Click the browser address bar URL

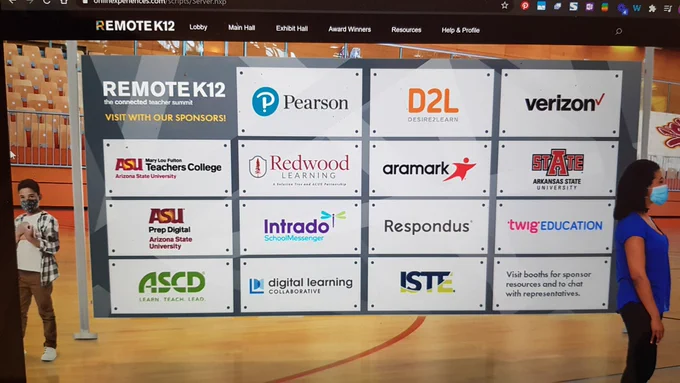point(160,2)
